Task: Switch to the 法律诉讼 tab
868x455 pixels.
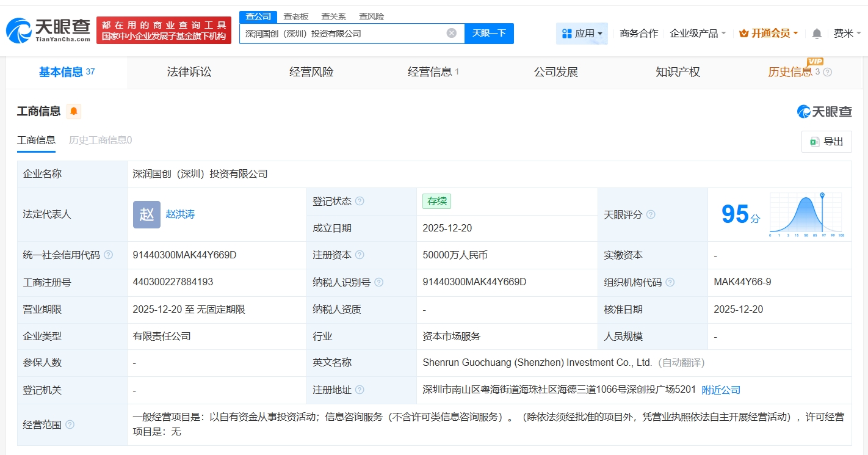Action: pyautogui.click(x=189, y=72)
